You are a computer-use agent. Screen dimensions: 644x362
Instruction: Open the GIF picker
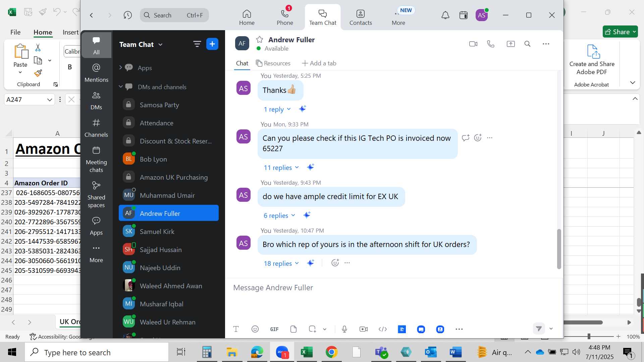coord(274,329)
